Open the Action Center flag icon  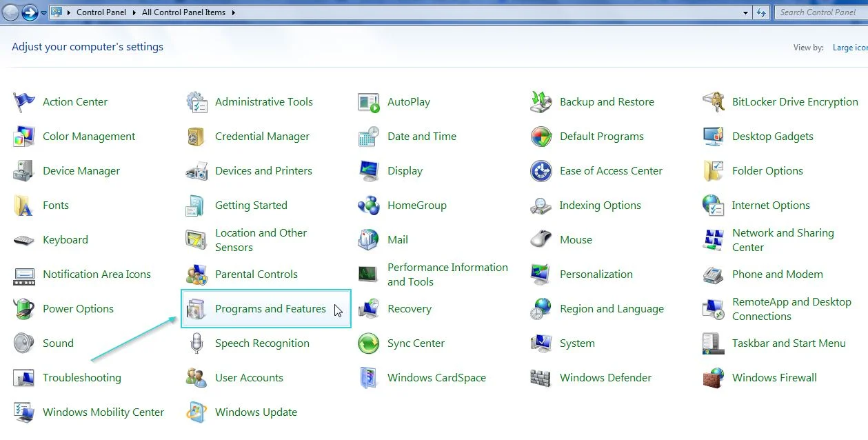(x=24, y=102)
